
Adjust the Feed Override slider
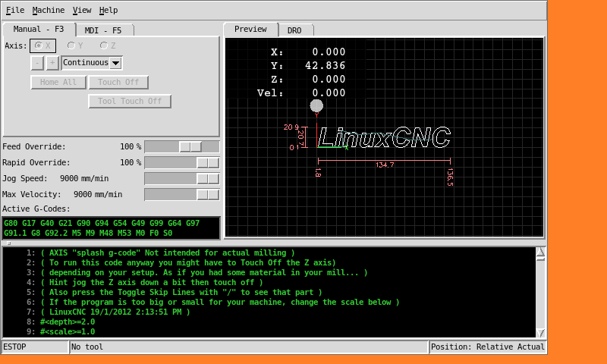click(182, 146)
